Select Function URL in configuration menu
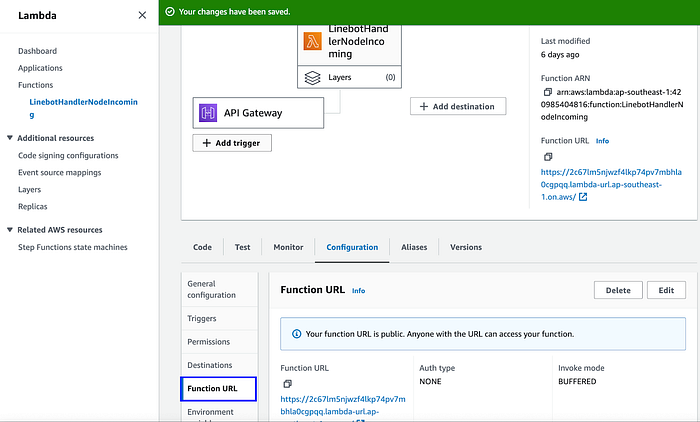 pyautogui.click(x=219, y=389)
